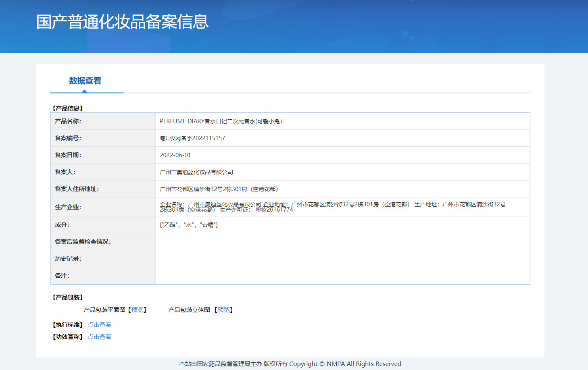Switch to the 数据查看 tab
The width and height of the screenshot is (588, 370).
click(85, 81)
